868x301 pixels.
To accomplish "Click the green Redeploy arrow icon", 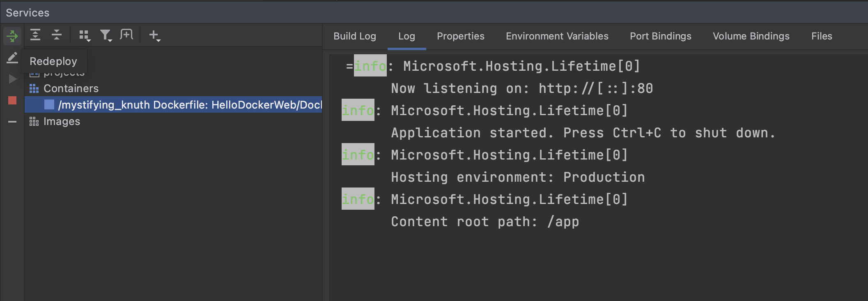I will 12,36.
